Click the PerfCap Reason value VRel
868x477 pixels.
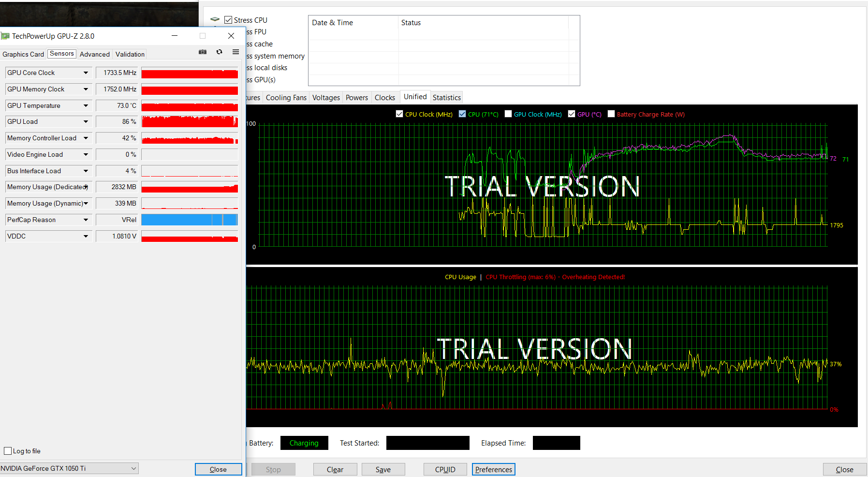click(x=117, y=220)
